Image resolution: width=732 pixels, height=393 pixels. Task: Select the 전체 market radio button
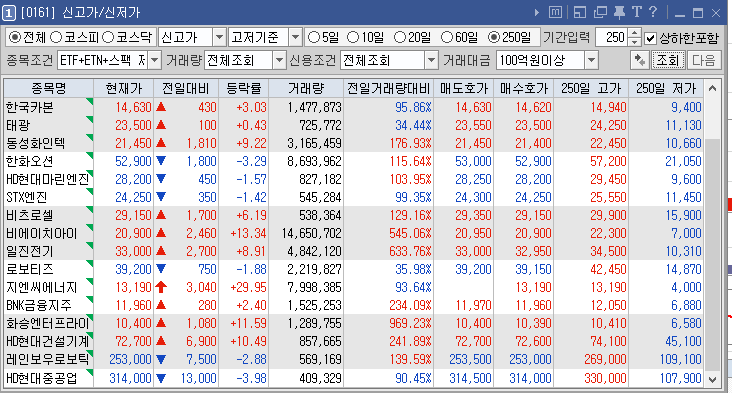pos(15,37)
